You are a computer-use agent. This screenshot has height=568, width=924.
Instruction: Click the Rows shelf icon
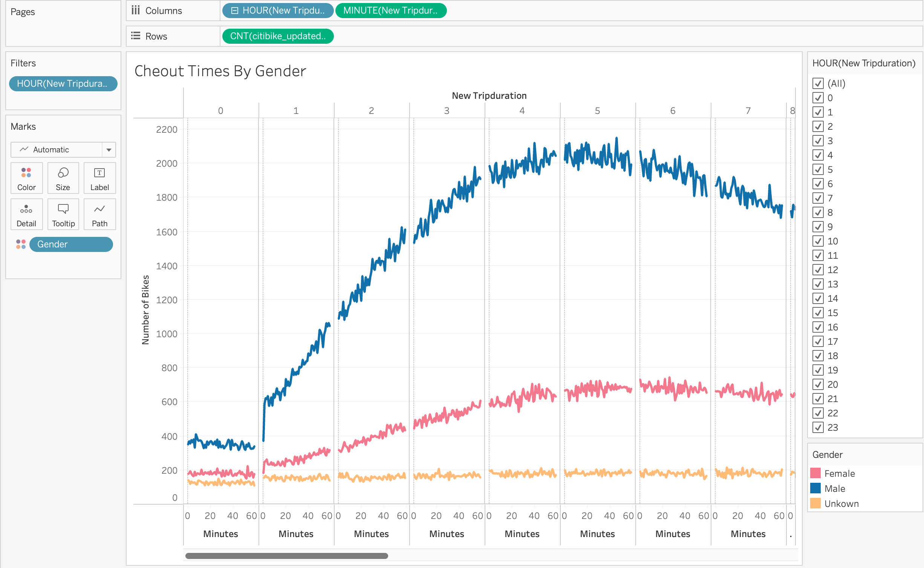pos(136,36)
